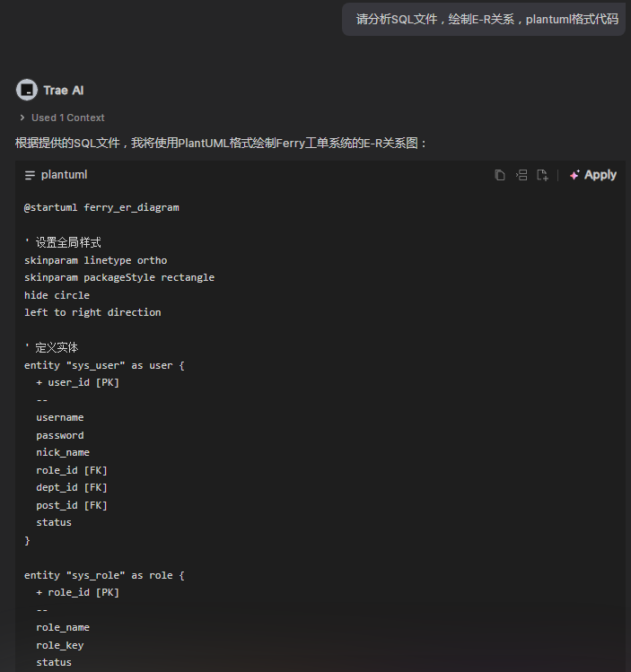
Task: Click the skinparam packageStyle rectangle line
Action: click(119, 278)
